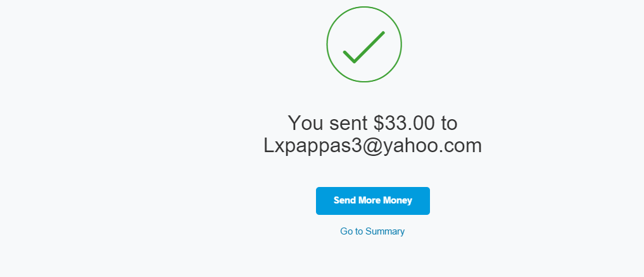The height and width of the screenshot is (277, 644).
Task: Click the $33.00 amount in the confirmation
Action: [x=404, y=123]
